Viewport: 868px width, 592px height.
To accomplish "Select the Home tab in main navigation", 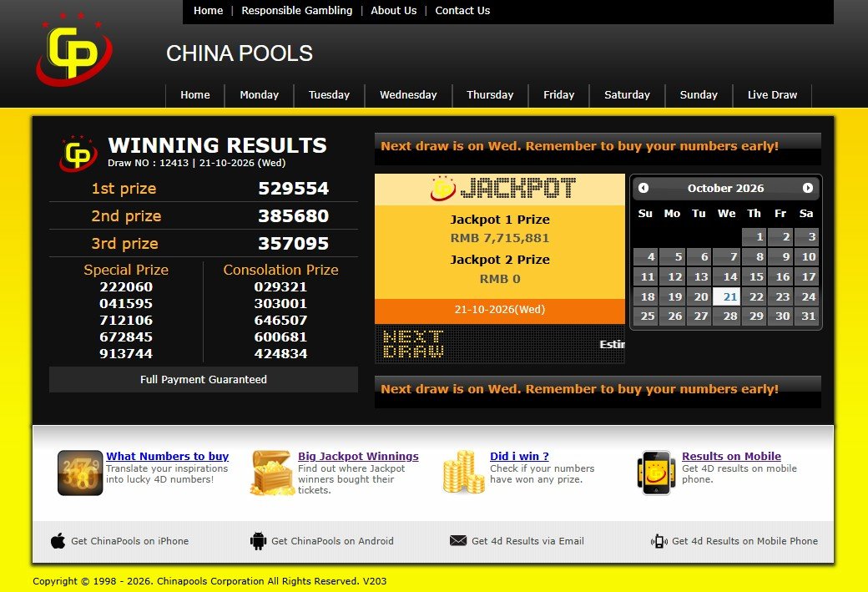I will [194, 95].
